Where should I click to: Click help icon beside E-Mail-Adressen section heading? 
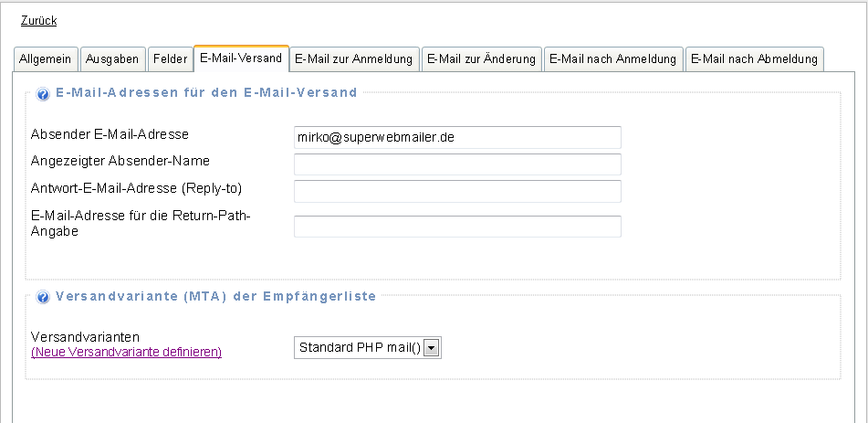pos(43,93)
